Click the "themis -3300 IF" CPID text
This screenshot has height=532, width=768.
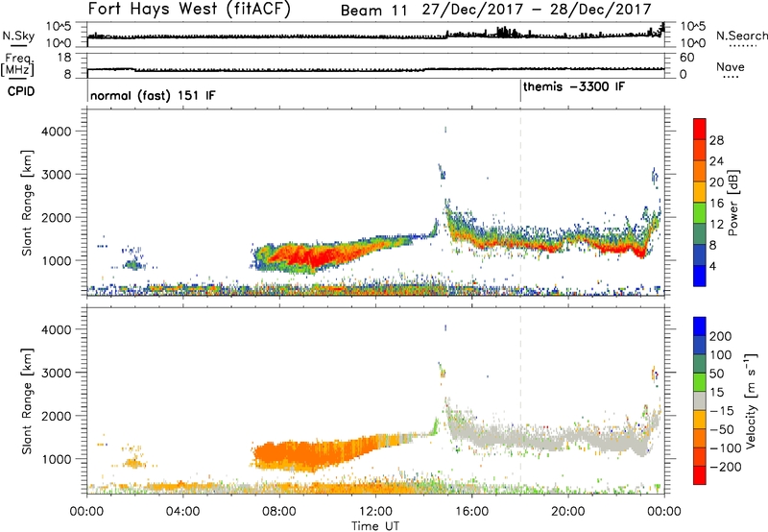click(574, 86)
